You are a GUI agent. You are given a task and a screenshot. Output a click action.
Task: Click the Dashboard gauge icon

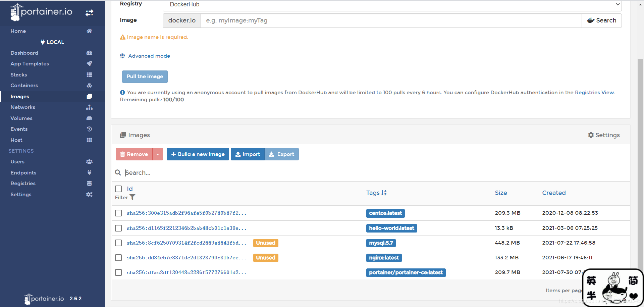(x=89, y=53)
